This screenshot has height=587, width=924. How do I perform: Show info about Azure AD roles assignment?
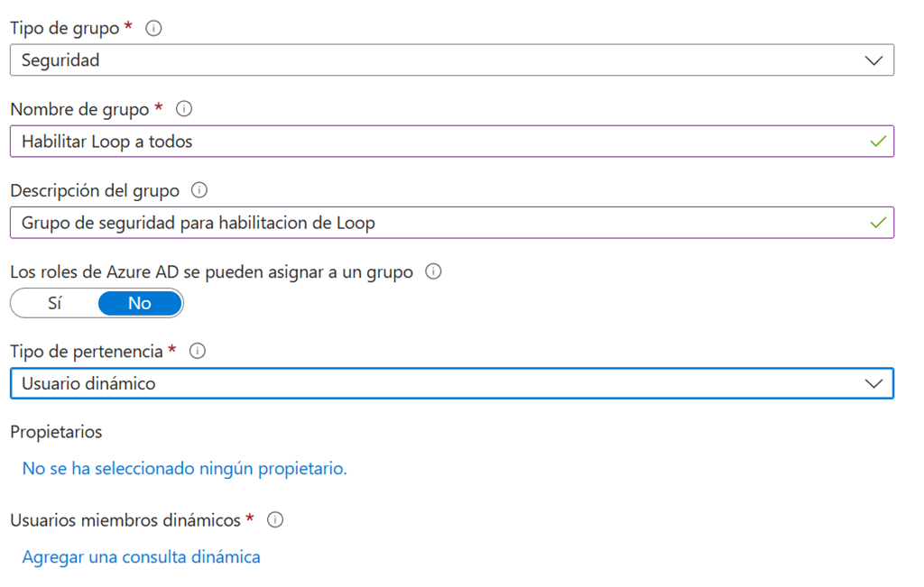point(433,271)
